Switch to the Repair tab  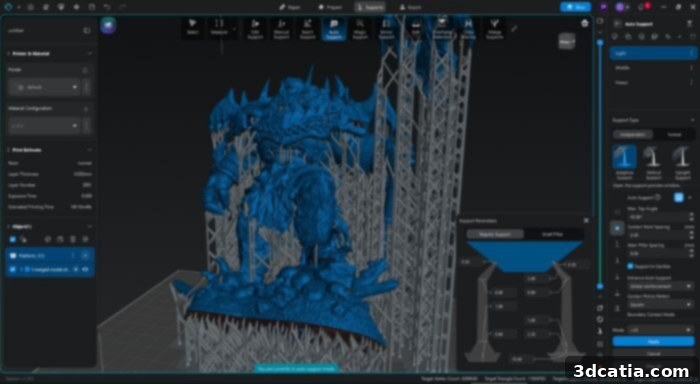[290, 7]
